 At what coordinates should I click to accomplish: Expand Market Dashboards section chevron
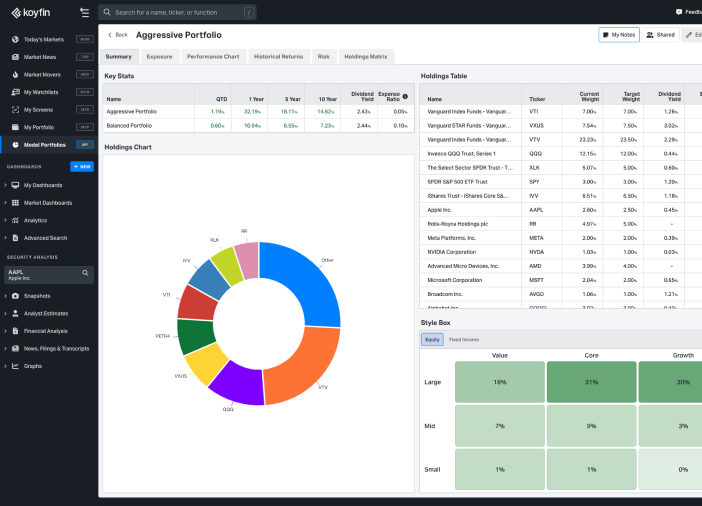click(5, 203)
